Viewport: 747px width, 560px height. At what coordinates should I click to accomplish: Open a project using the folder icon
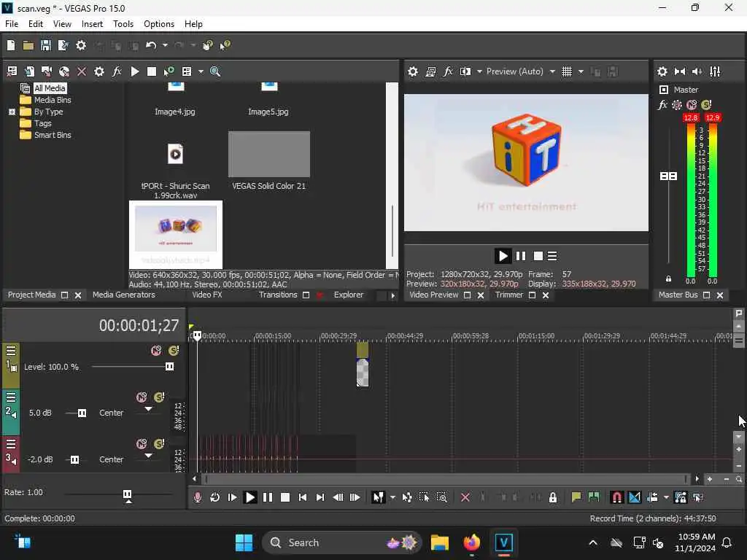pyautogui.click(x=28, y=45)
